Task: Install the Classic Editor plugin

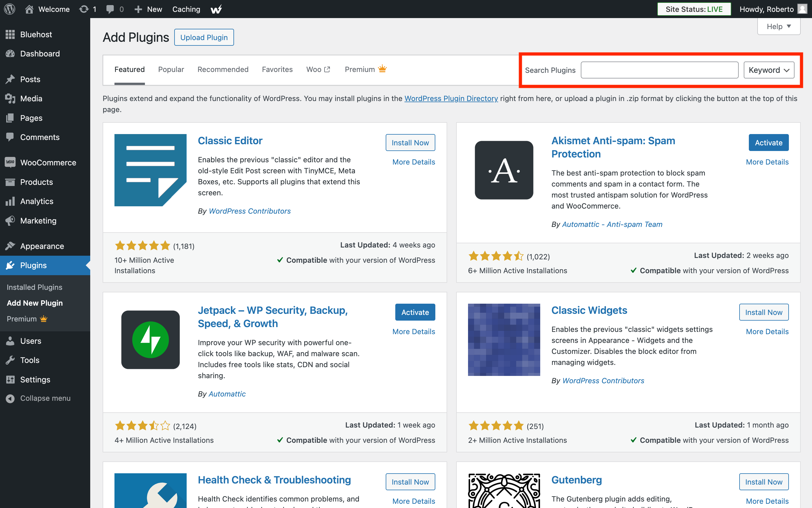Action: pyautogui.click(x=410, y=143)
